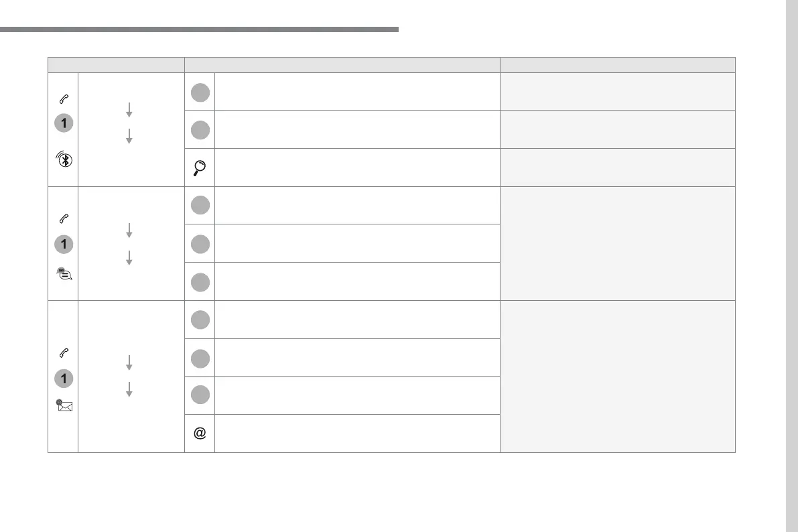Select the number 1 circle above the Bluetooth icon
The width and height of the screenshot is (798, 532).
63,124
